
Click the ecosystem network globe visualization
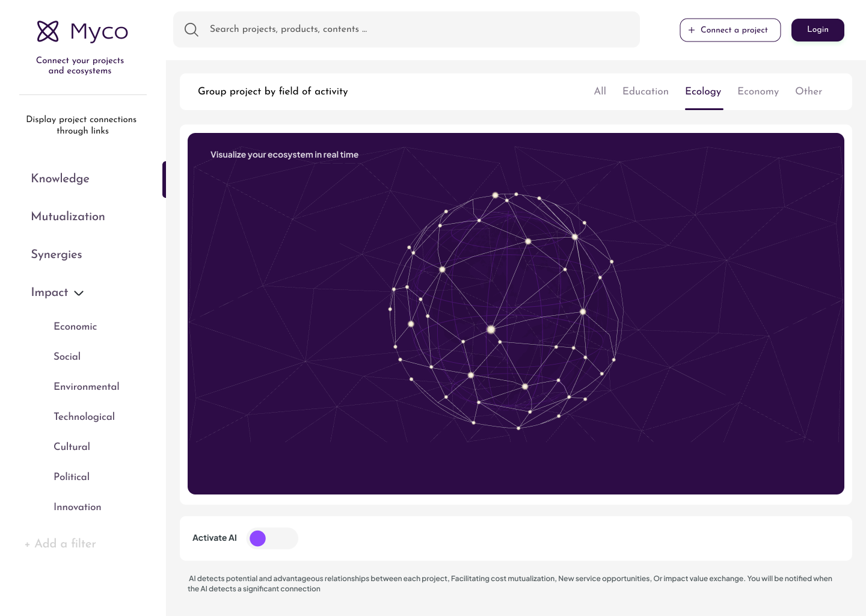click(506, 311)
